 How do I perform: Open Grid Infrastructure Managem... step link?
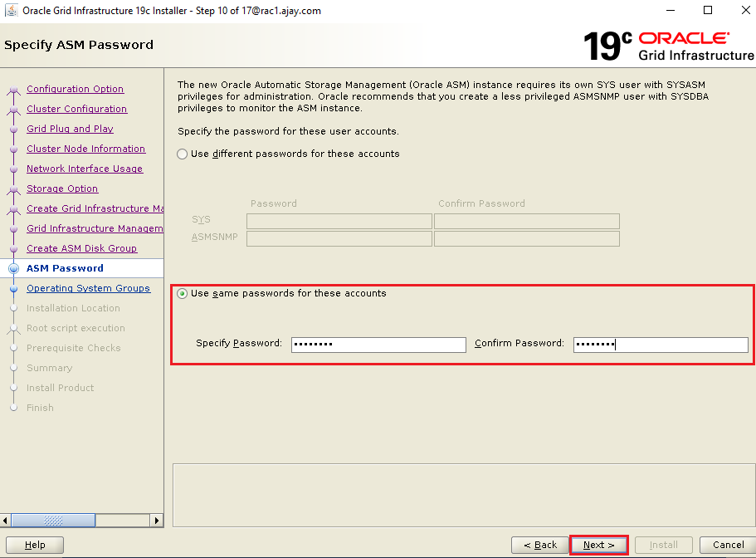pos(95,228)
